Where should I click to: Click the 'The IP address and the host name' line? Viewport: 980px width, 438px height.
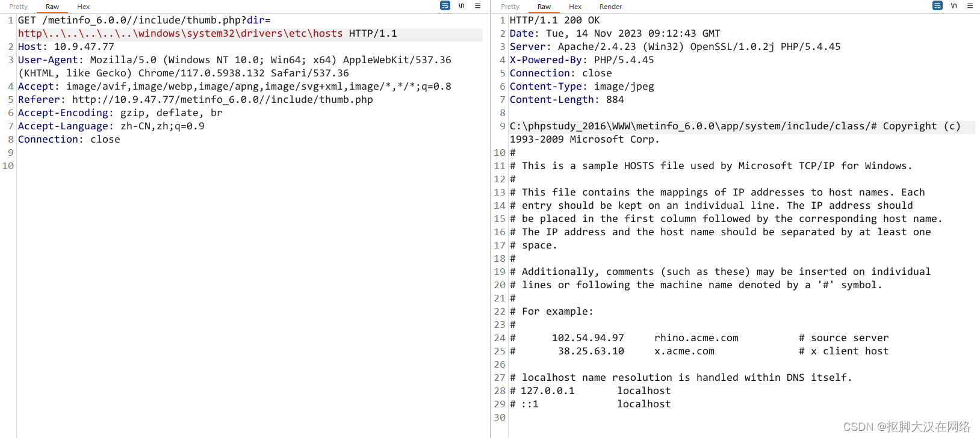(x=721, y=232)
